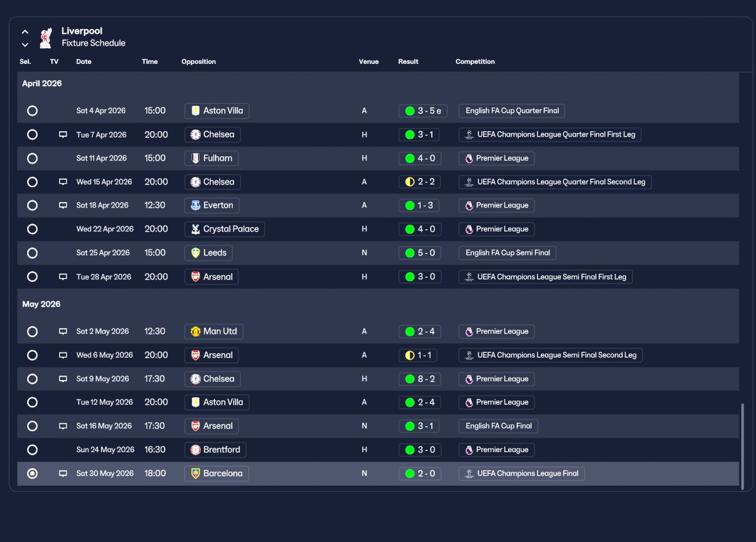756x542 pixels.
Task: Select the radio button for the Everton fixture
Action: (x=32, y=206)
